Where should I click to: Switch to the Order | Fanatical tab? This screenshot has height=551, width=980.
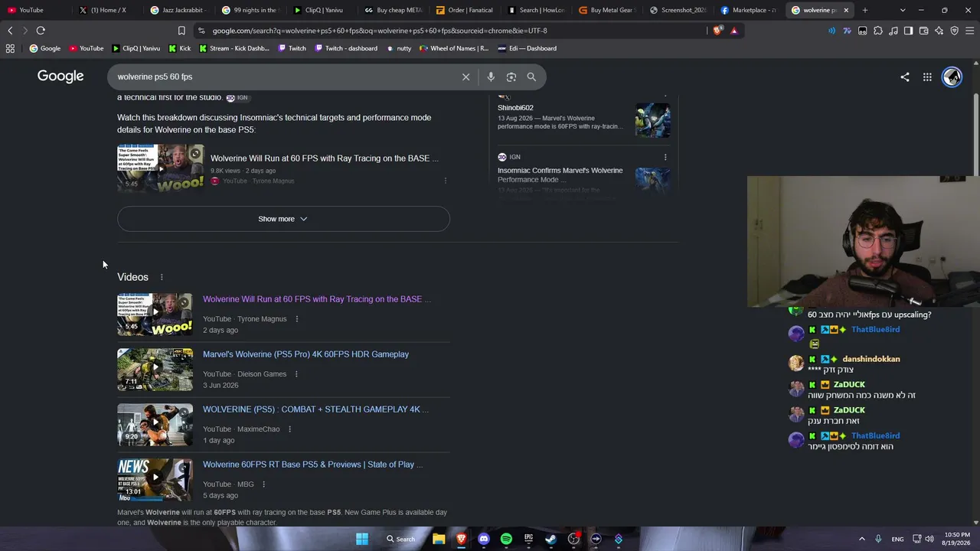(466, 10)
